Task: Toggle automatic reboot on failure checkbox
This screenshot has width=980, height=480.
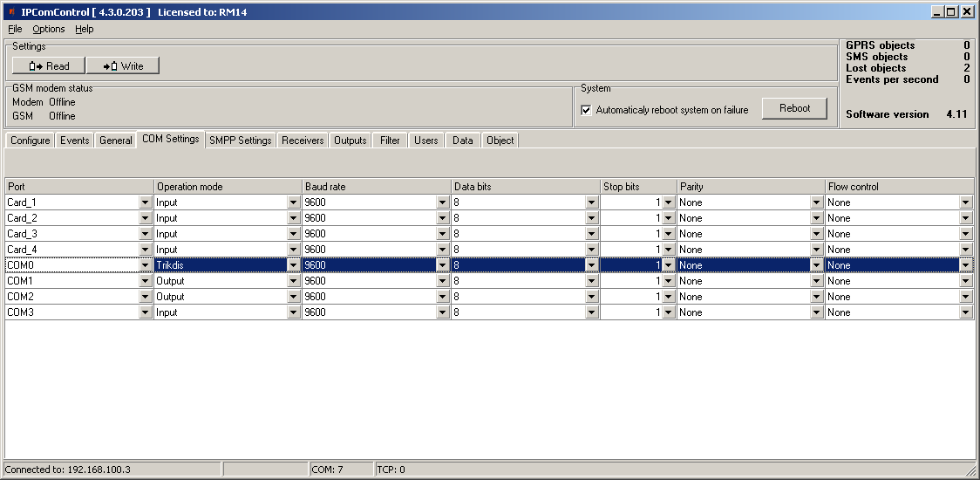Action: click(x=586, y=110)
